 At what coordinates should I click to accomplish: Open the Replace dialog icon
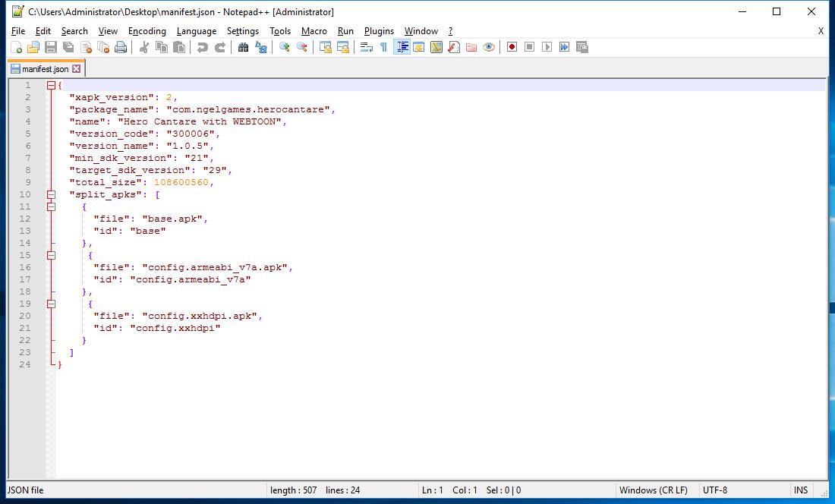261,47
